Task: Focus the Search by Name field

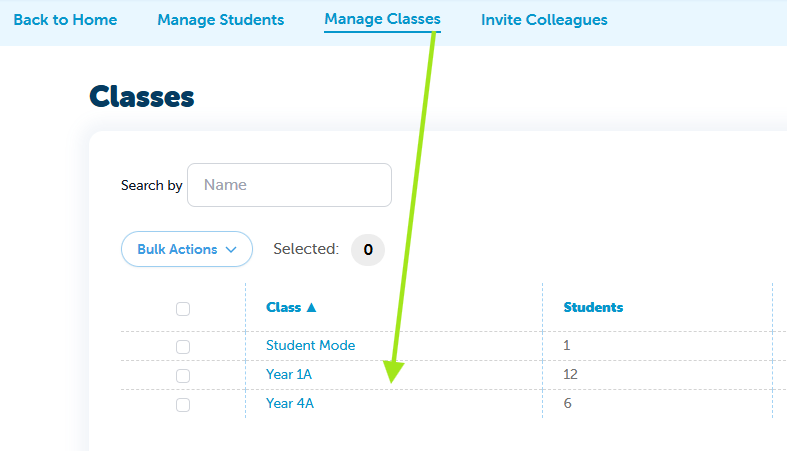Action: (x=289, y=185)
